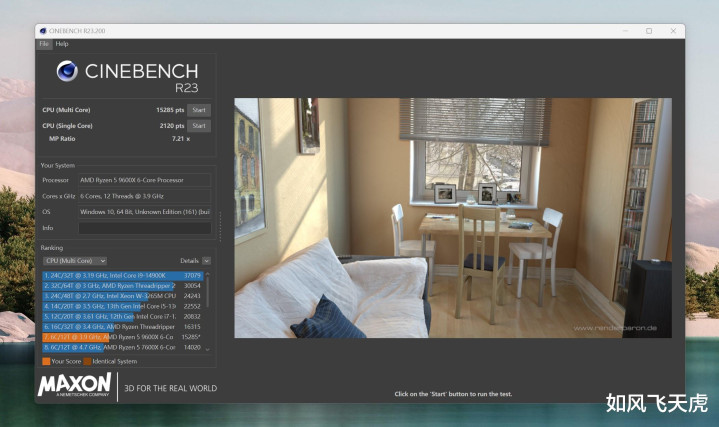Select the Intel Xeon W-3265M ranking row
Viewport: 719px width, 427px height.
[122, 296]
